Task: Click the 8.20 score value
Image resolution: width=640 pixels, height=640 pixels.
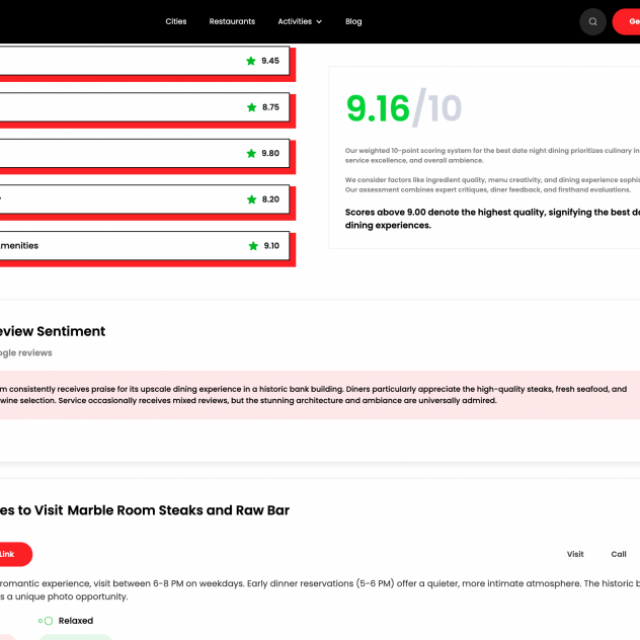Action: coord(271,200)
